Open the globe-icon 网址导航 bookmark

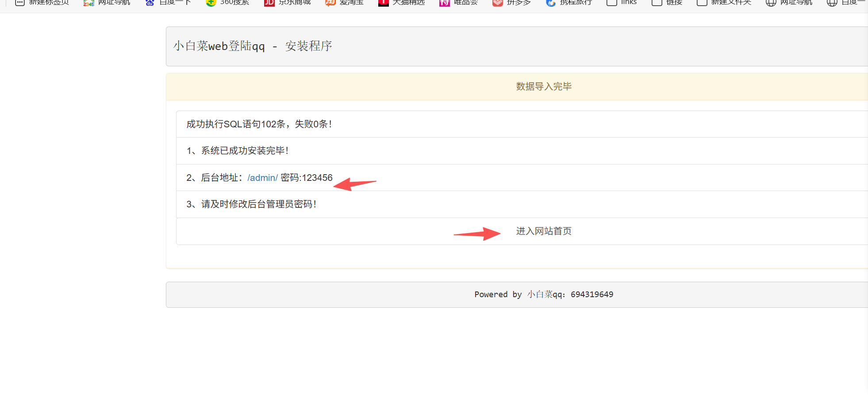pos(789,3)
